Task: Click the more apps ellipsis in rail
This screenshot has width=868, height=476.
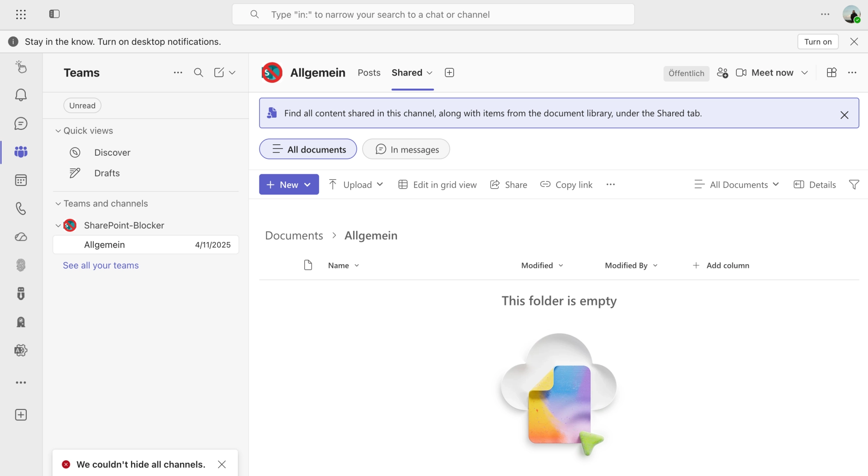Action: click(21, 383)
